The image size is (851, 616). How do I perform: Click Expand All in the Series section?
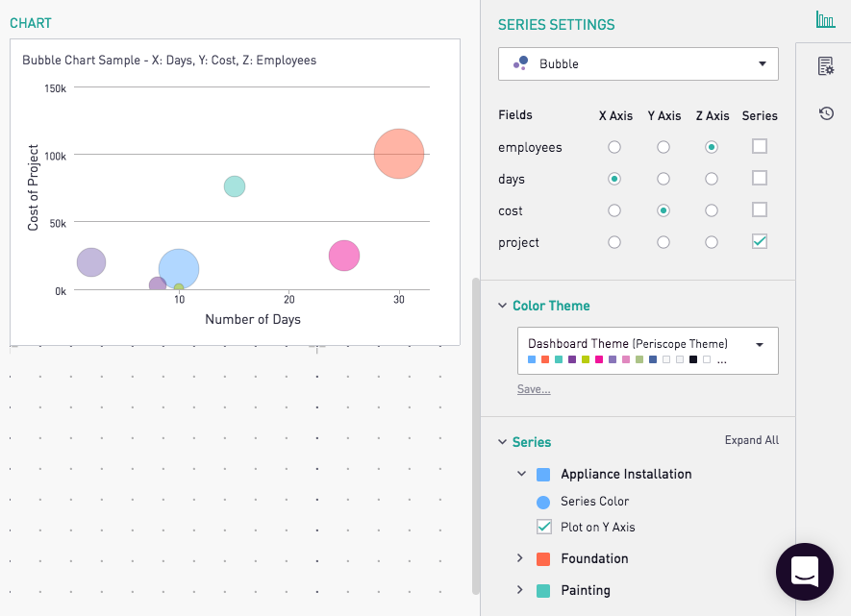pyautogui.click(x=751, y=440)
